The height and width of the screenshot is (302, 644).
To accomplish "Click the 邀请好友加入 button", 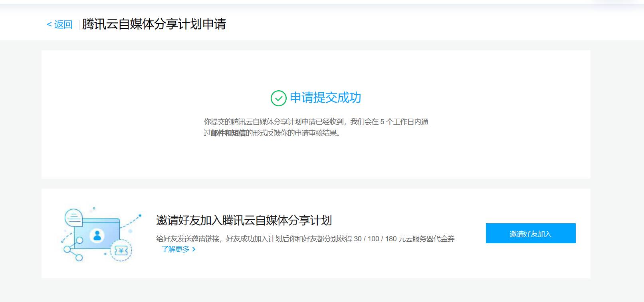I will pos(531,233).
